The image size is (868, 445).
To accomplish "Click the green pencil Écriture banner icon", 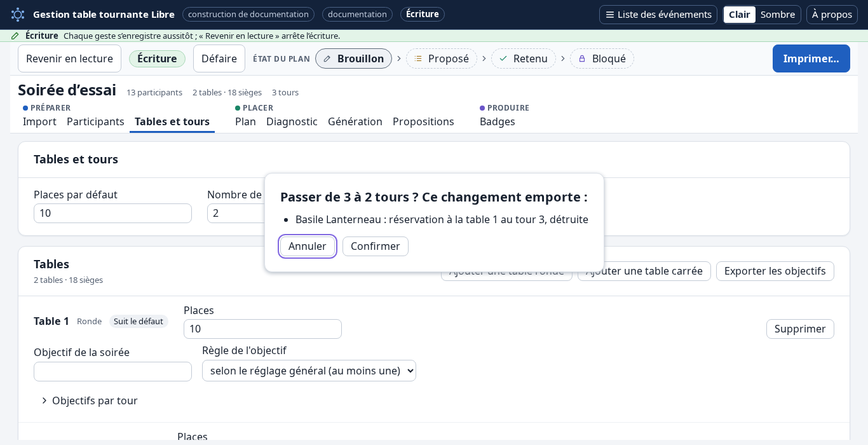I will [15, 36].
